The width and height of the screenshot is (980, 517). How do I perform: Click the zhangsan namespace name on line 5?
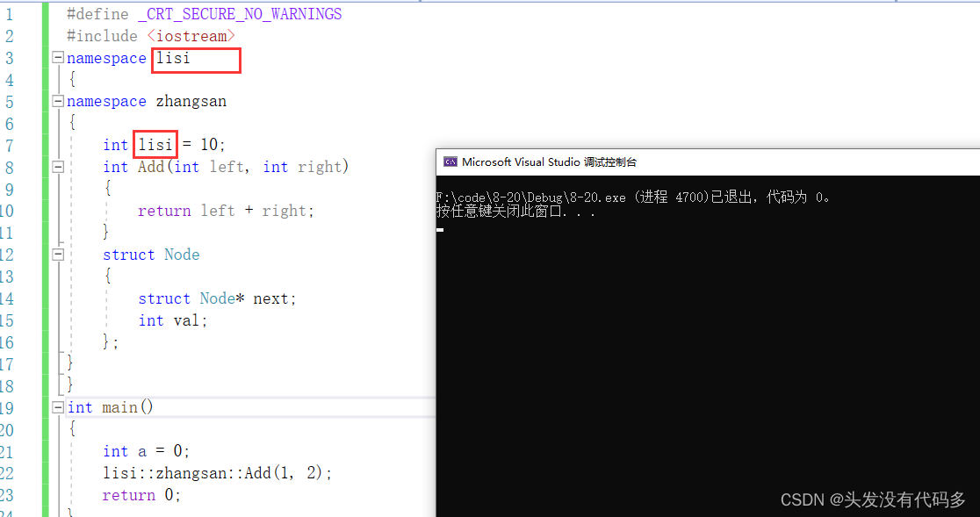tap(191, 101)
